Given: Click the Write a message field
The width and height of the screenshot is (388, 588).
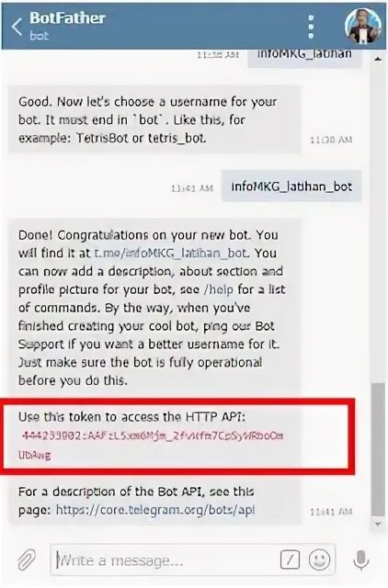Looking at the screenshot, I should (165, 560).
